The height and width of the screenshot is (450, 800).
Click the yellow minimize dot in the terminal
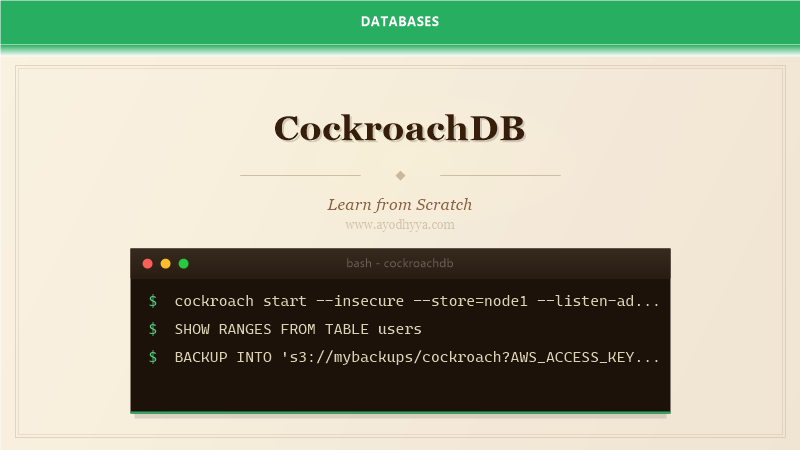click(x=165, y=264)
